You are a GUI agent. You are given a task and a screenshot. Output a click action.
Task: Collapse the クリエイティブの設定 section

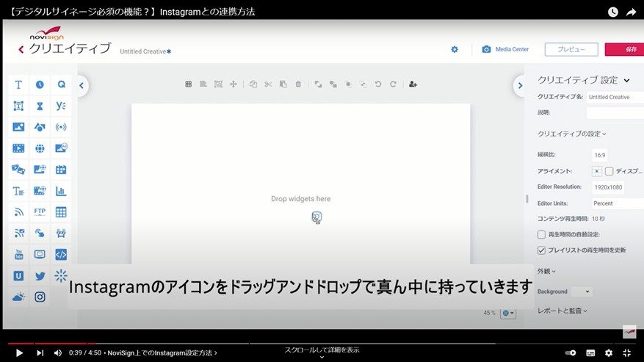(571, 134)
